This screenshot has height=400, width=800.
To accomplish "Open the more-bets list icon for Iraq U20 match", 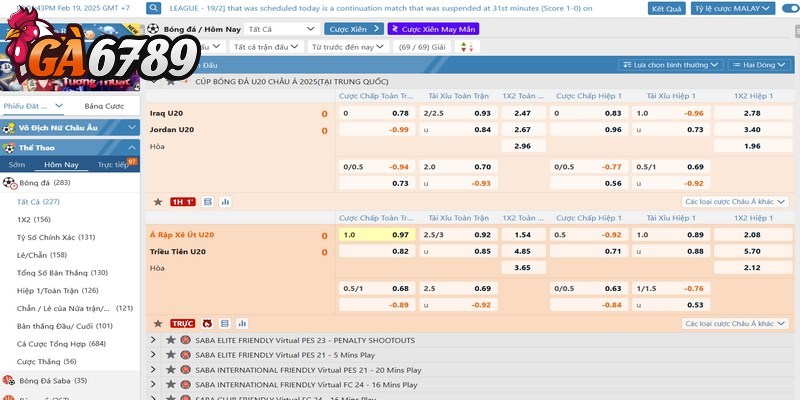I will [207, 202].
